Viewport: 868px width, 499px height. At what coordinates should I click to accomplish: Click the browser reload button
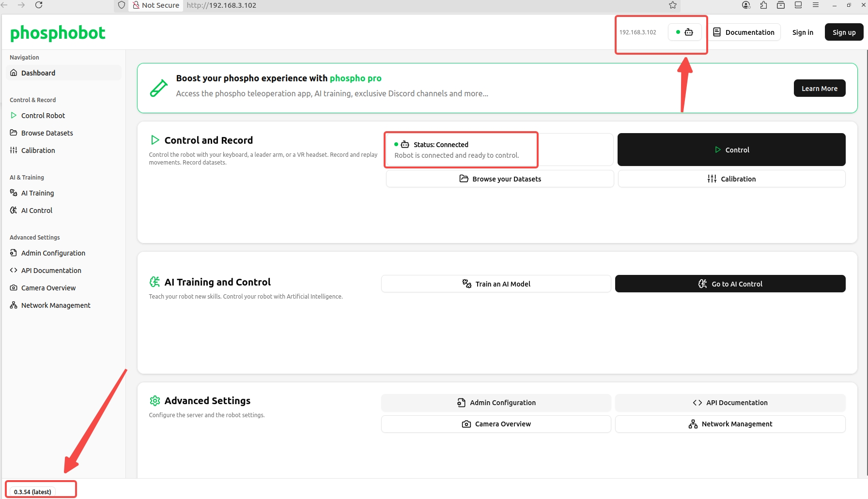pos(39,5)
